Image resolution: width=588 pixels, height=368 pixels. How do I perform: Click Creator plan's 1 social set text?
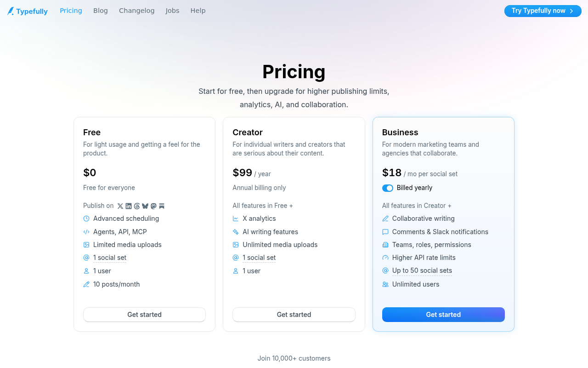click(259, 258)
